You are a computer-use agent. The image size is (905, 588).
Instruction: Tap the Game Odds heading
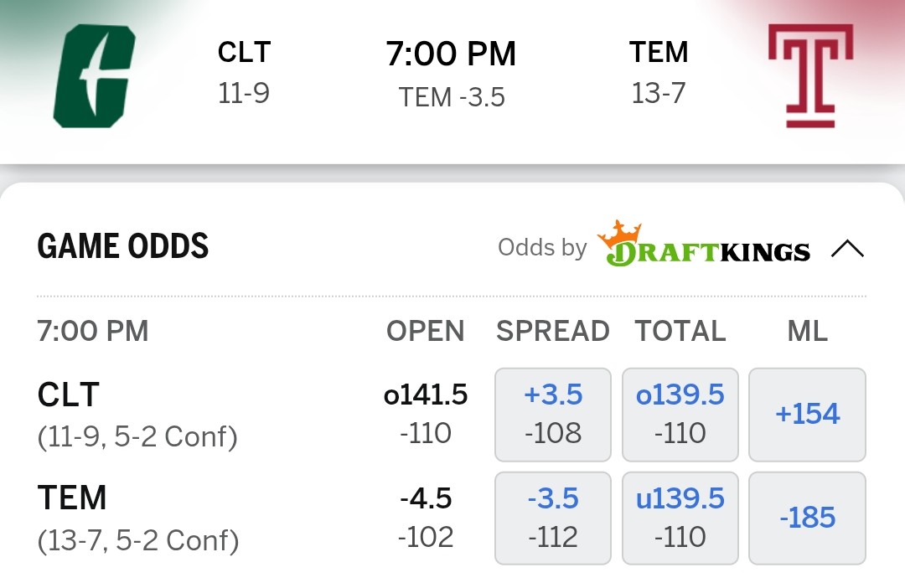point(123,246)
